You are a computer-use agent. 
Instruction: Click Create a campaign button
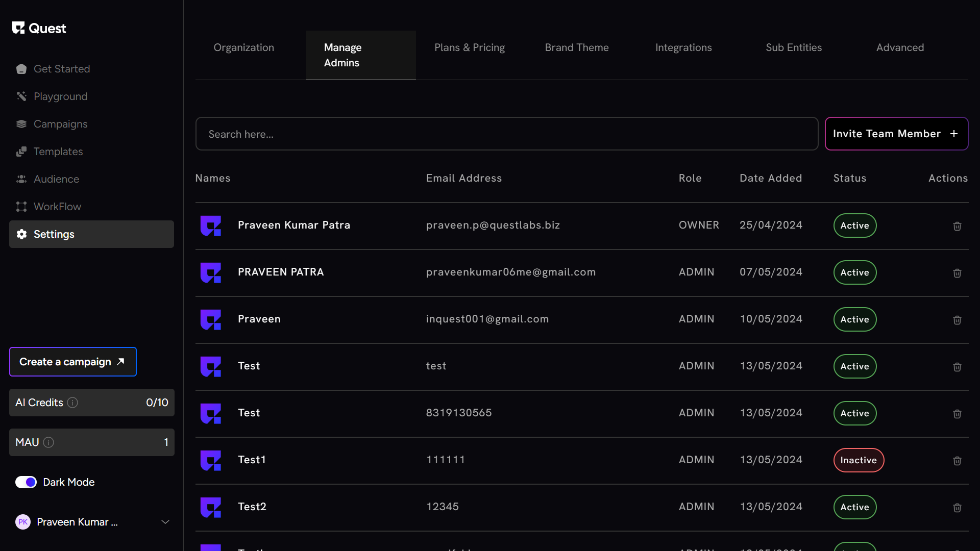tap(72, 362)
